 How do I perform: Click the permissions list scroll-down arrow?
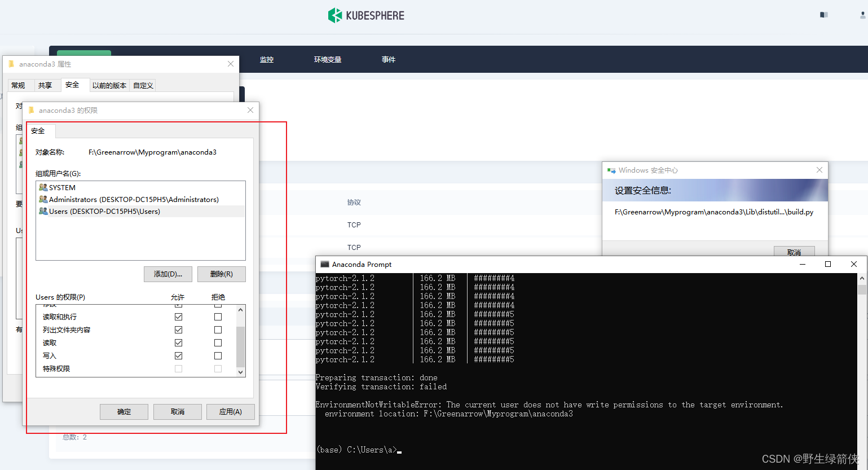click(x=241, y=372)
